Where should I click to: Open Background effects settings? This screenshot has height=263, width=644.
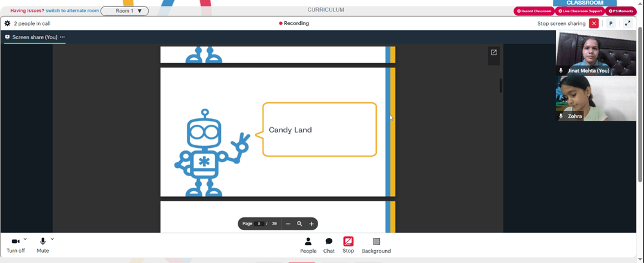pyautogui.click(x=376, y=246)
